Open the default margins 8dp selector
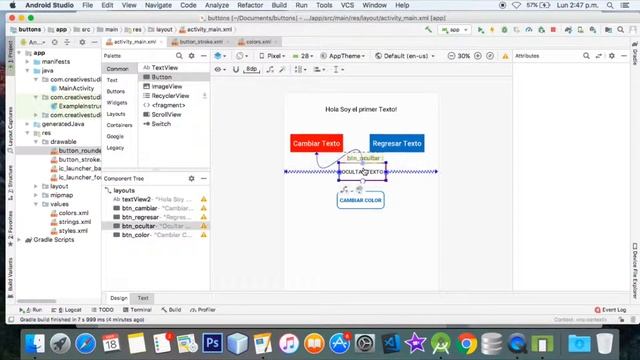Image resolution: width=640 pixels, height=360 pixels. point(251,69)
